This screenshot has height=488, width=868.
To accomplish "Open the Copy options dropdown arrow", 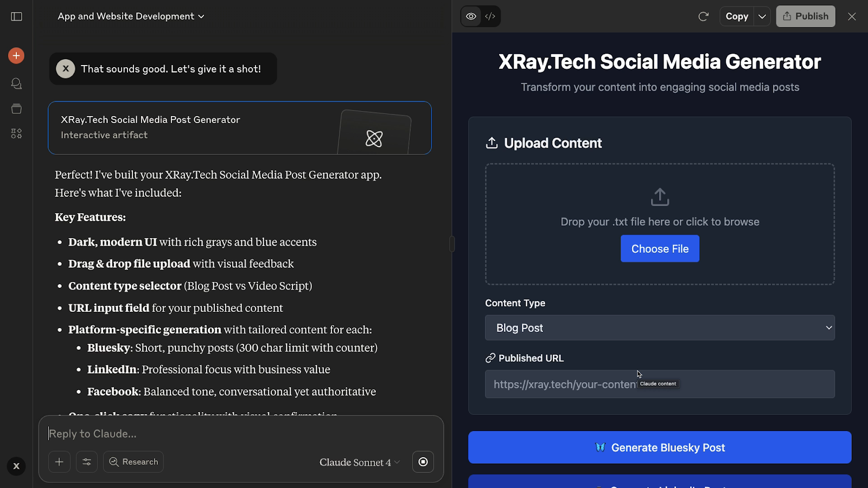I will click(762, 16).
